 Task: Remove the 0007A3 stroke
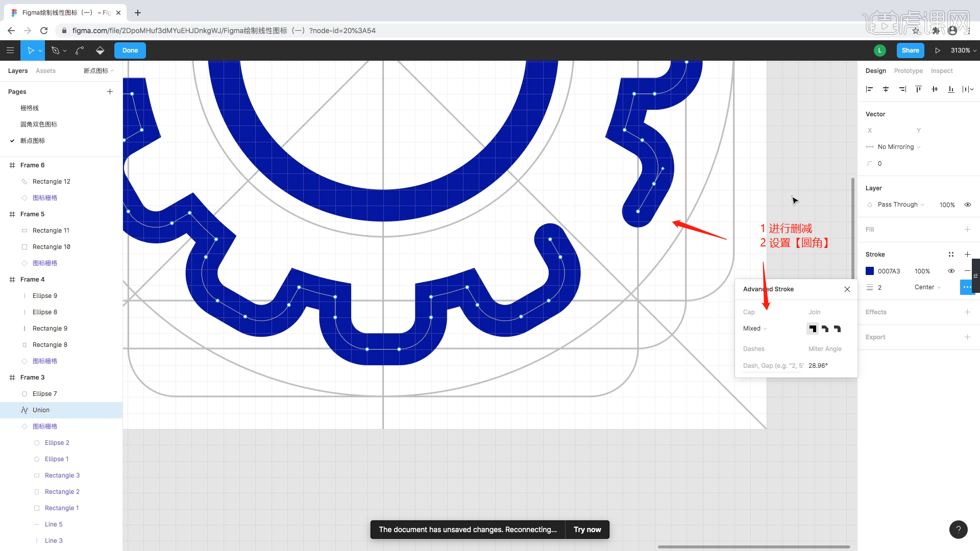(967, 271)
